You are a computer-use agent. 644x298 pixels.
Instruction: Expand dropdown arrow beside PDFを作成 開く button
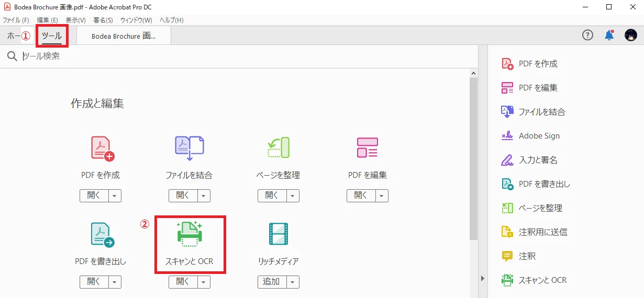pyautogui.click(x=115, y=196)
